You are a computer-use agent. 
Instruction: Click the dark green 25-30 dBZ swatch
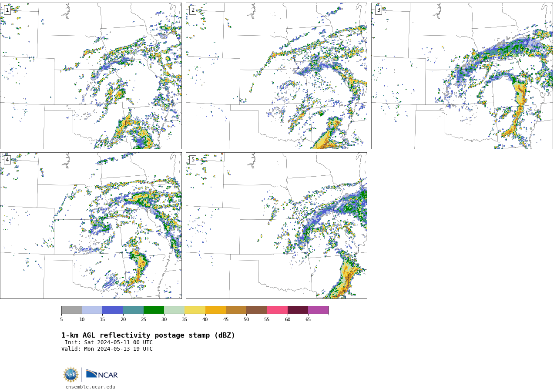tap(154, 310)
